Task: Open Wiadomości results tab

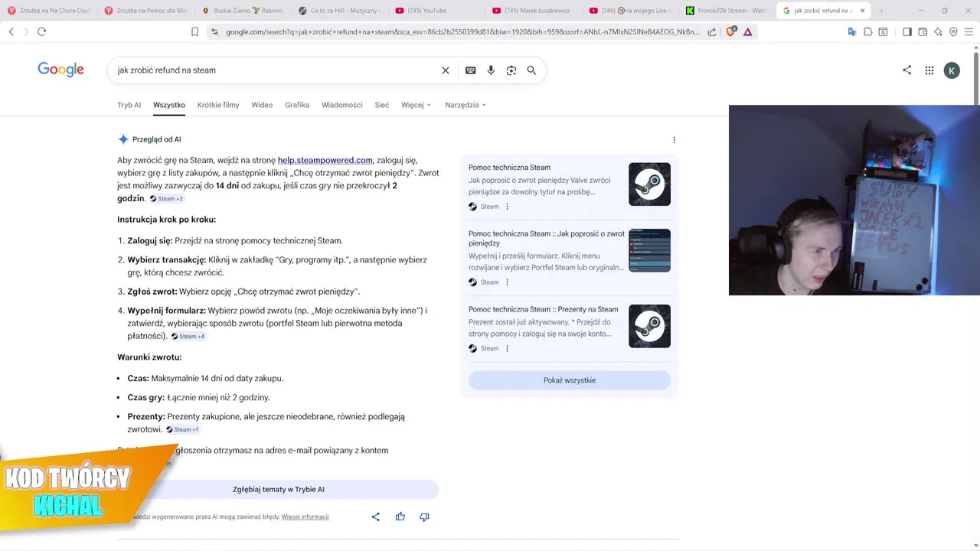Action: (x=342, y=105)
